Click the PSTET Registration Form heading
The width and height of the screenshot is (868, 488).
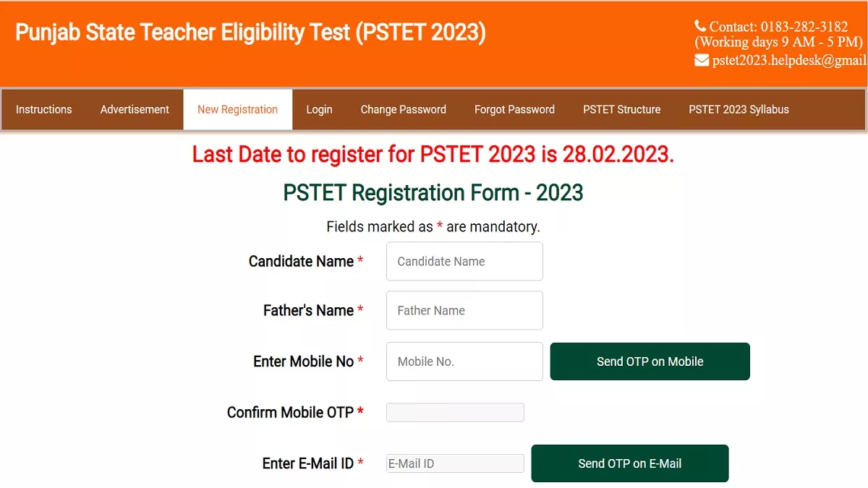coord(433,193)
